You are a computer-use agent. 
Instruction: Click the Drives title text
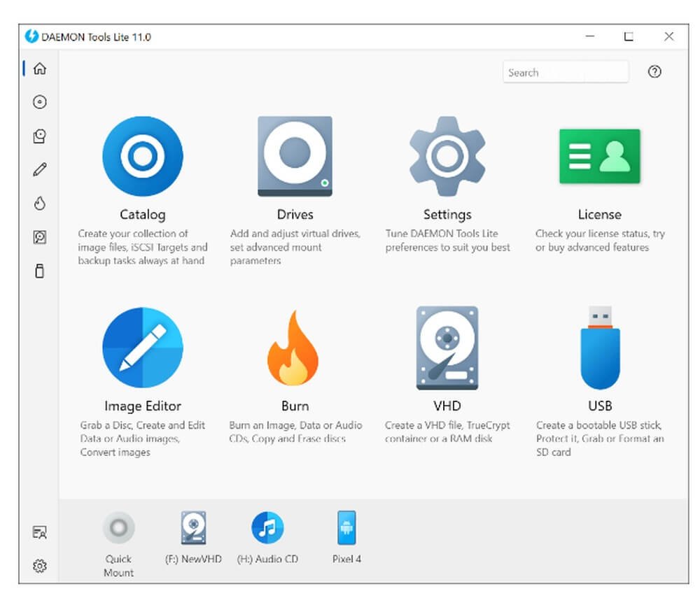click(x=295, y=215)
